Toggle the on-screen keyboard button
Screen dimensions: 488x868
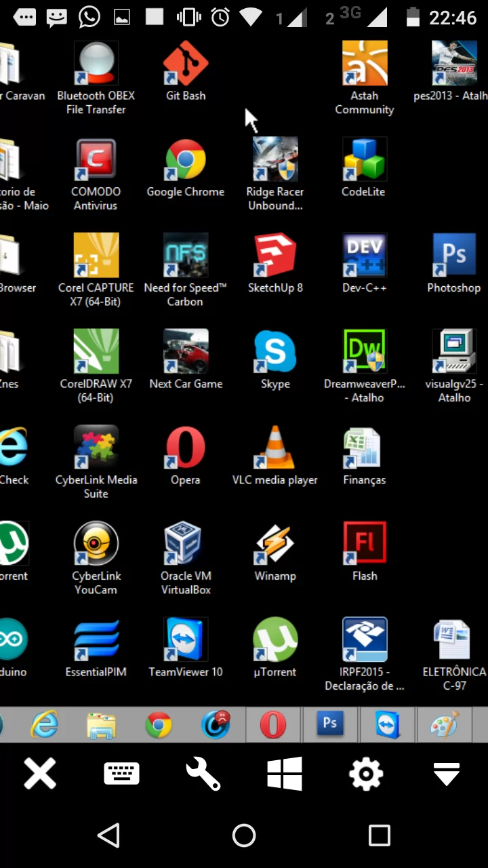121,774
